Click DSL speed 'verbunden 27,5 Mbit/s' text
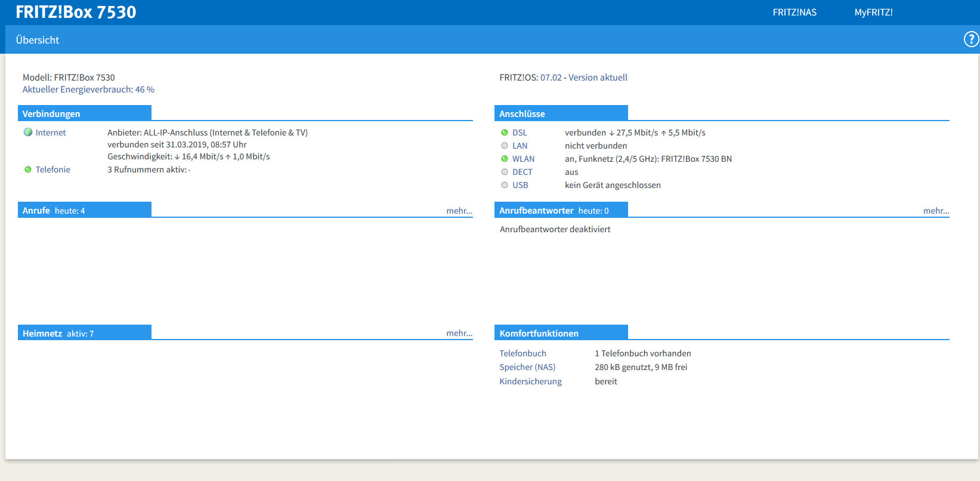980x481 pixels. 635,132
